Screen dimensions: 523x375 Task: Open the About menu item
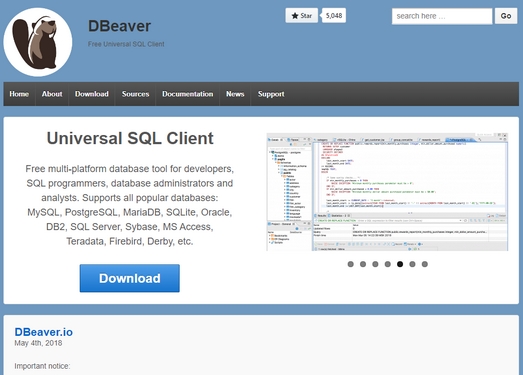click(x=52, y=94)
